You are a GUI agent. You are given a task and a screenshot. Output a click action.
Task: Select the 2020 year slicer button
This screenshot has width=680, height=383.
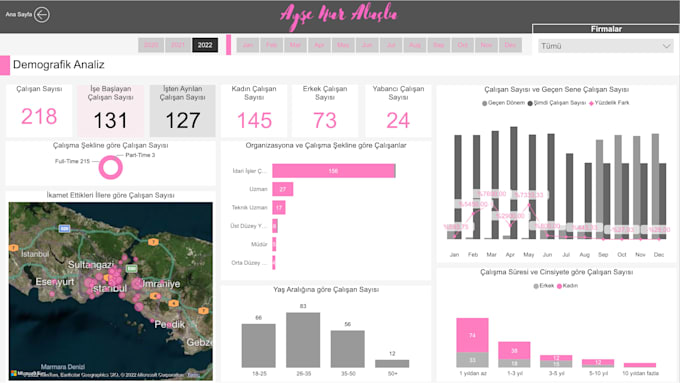coord(151,45)
